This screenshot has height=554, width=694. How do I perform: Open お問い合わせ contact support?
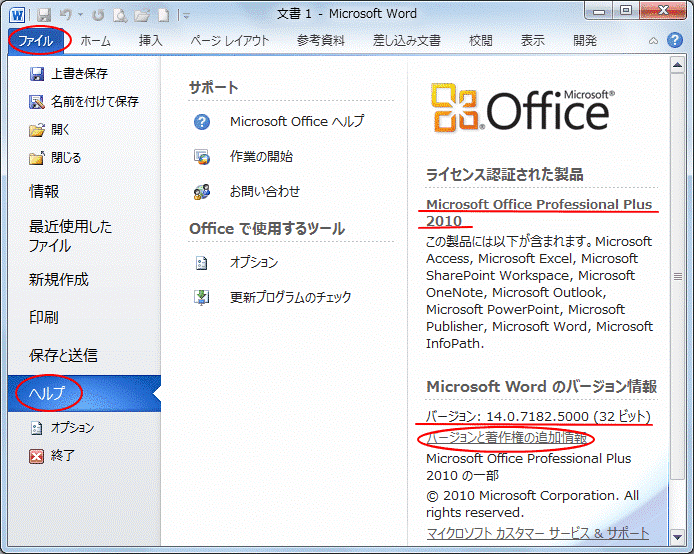pos(264,192)
